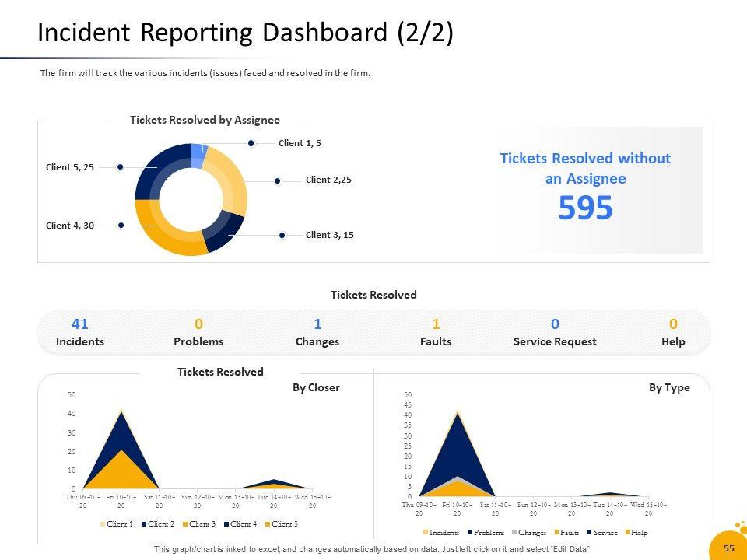Viewport: 747px width, 560px height.
Task: Click the Incident Reporting Dashboard title
Action: 245,33
